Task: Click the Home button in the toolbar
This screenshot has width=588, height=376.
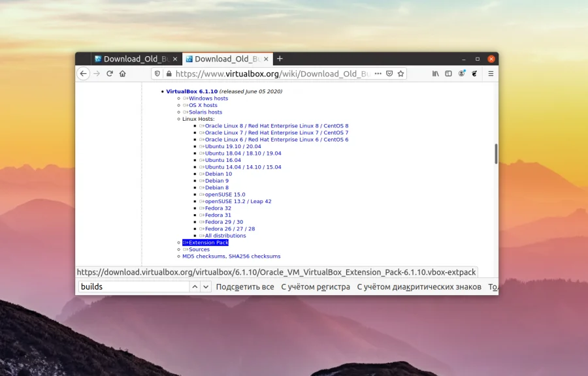Action: point(122,73)
